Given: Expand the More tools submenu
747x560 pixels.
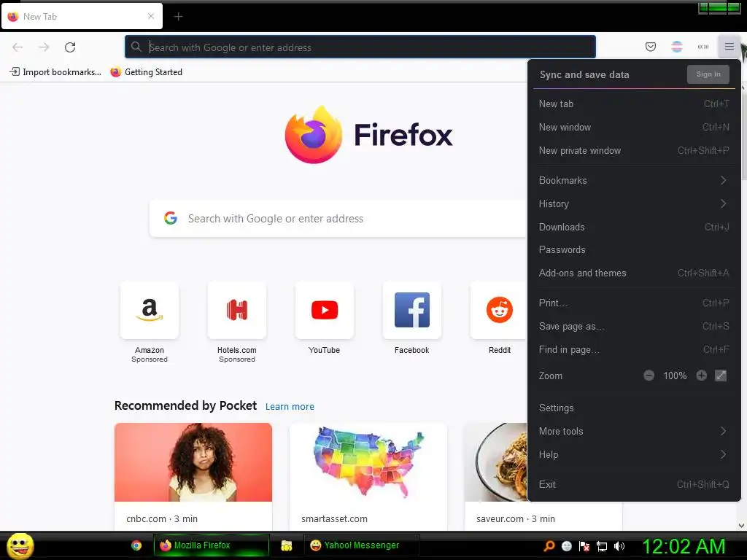Looking at the screenshot, I should point(634,432).
